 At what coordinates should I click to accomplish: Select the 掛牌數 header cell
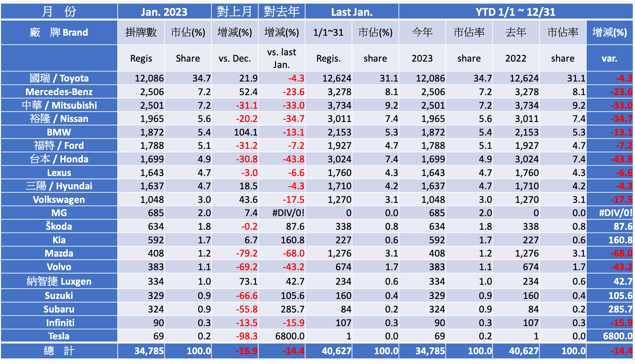pos(141,32)
